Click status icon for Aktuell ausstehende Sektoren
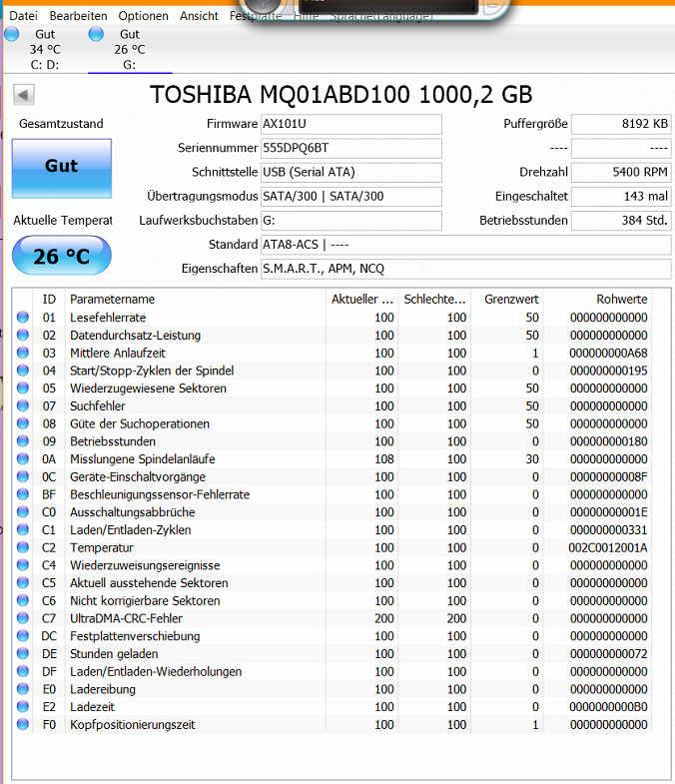The width and height of the screenshot is (675, 784). click(x=23, y=582)
